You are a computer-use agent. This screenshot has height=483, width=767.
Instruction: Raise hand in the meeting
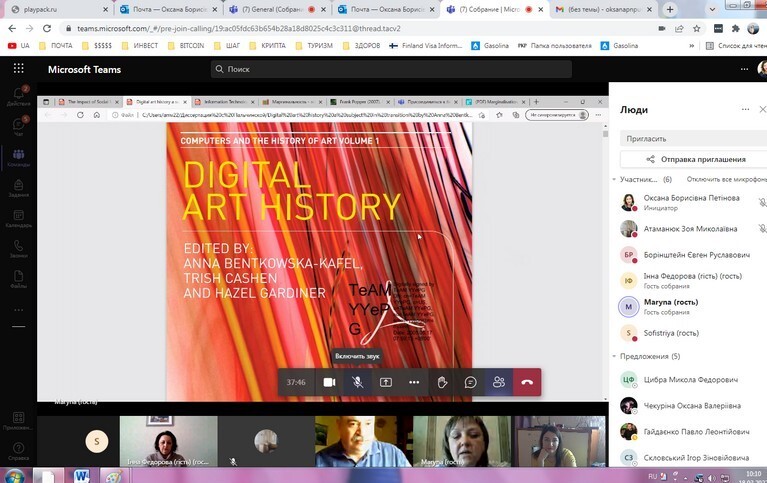pos(442,382)
